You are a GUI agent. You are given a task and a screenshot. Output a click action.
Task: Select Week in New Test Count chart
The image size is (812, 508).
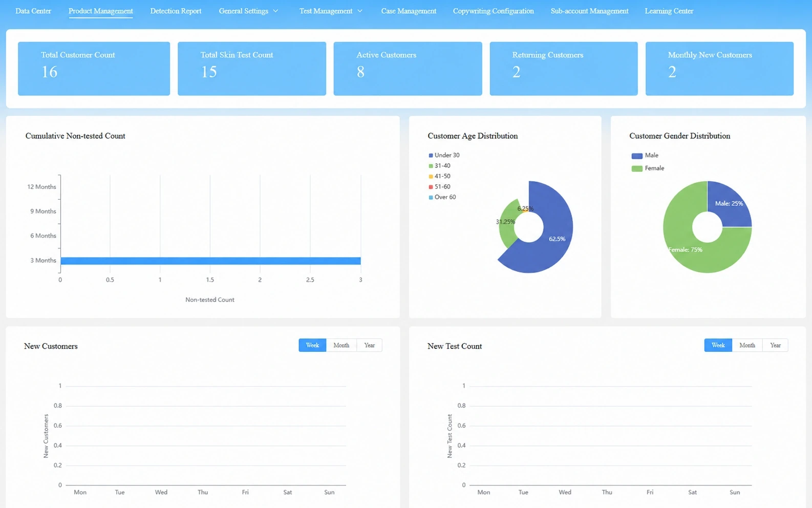[718, 345]
